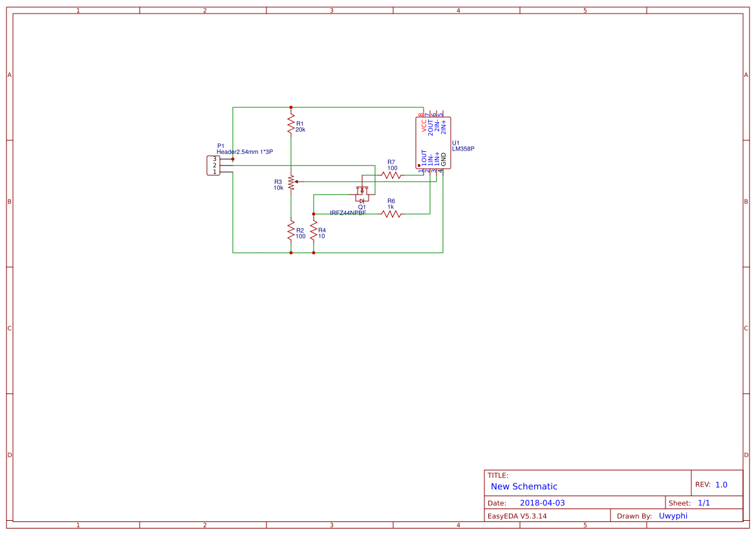Click the date 2018-04-03 field
Image resolution: width=756 pixels, height=535 pixels.
coord(543,502)
